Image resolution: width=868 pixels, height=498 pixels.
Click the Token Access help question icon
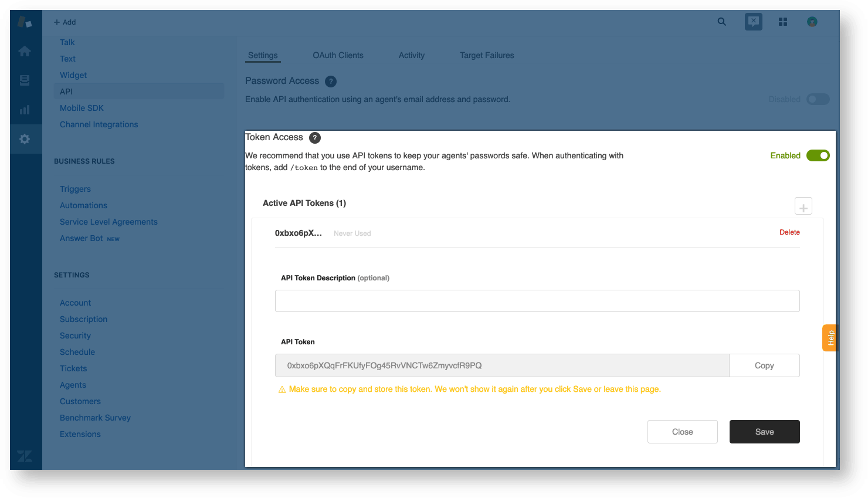[315, 138]
